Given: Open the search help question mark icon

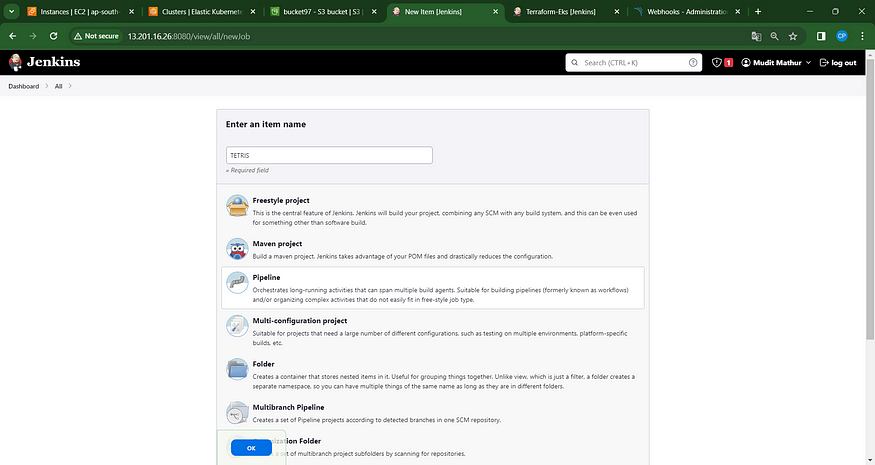Looking at the screenshot, I should [x=693, y=63].
